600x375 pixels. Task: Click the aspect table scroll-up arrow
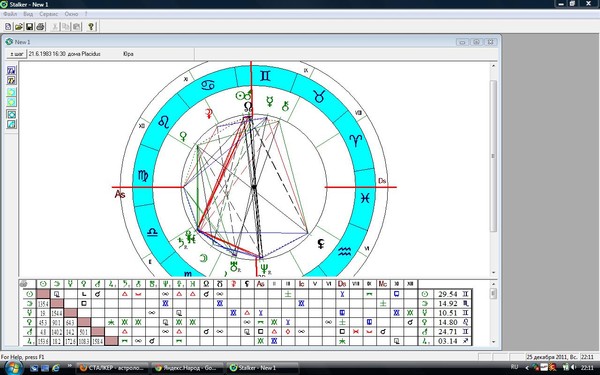(494, 284)
